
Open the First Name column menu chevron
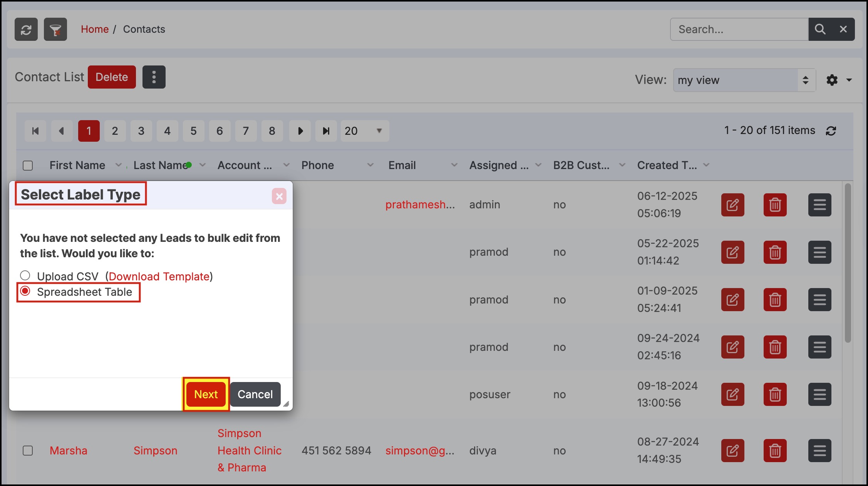[x=119, y=165]
